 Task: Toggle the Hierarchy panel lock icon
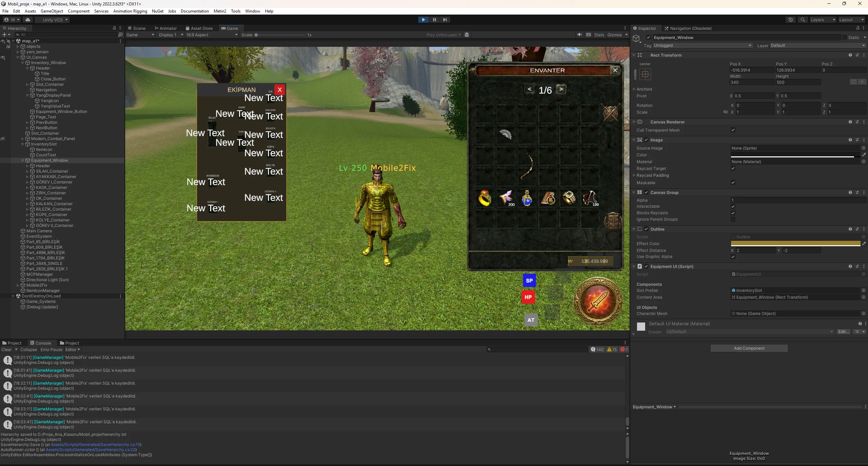(x=114, y=28)
